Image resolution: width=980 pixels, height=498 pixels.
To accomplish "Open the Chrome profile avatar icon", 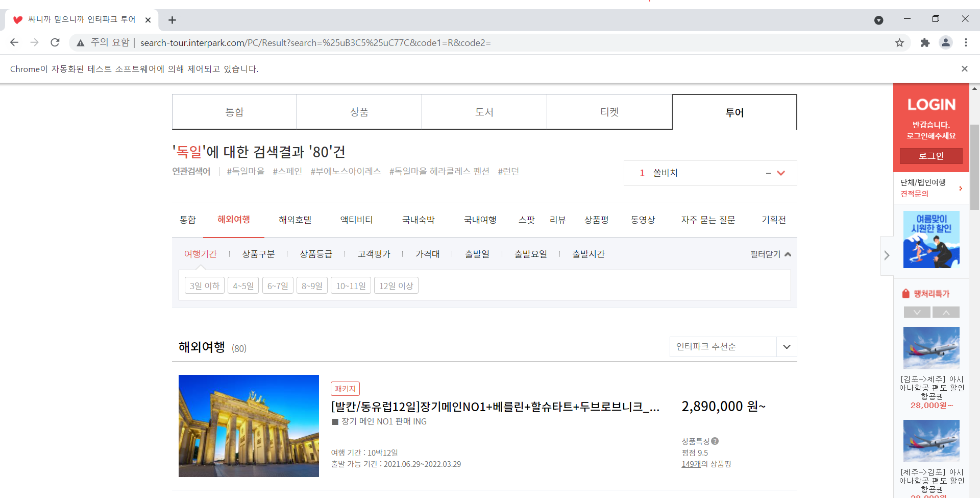I will 946,43.
